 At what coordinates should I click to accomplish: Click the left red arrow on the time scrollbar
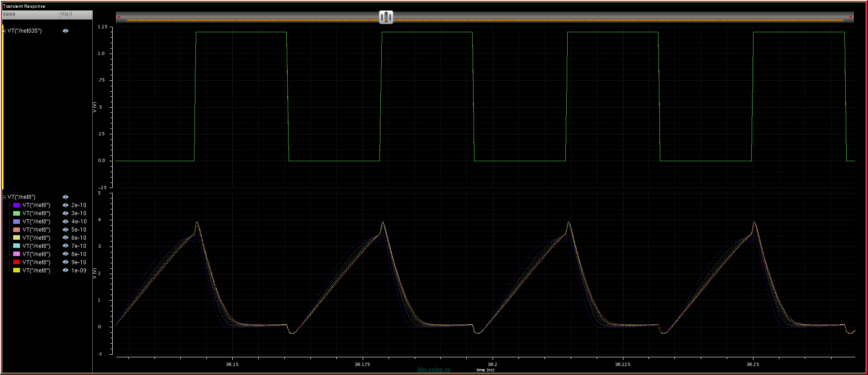point(119,17)
